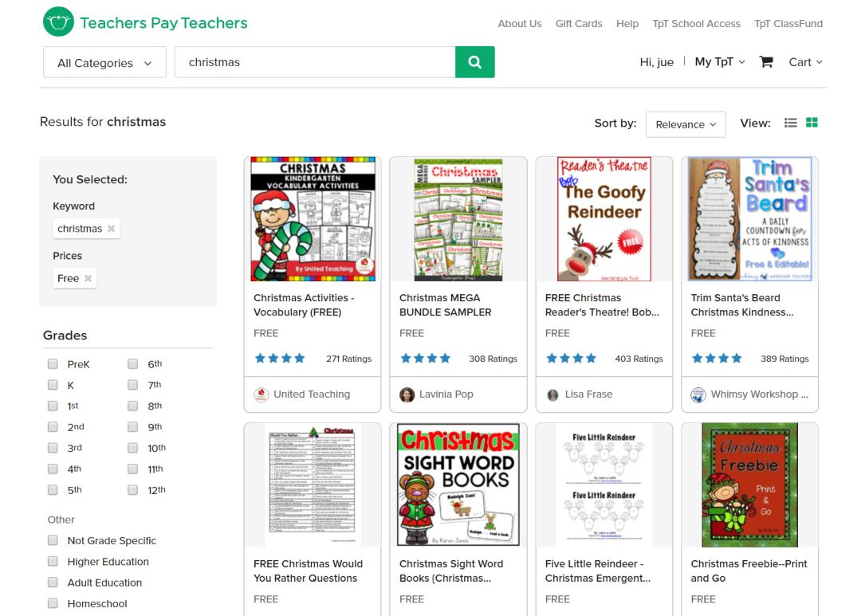Check the 4th grade checkbox

[53, 469]
